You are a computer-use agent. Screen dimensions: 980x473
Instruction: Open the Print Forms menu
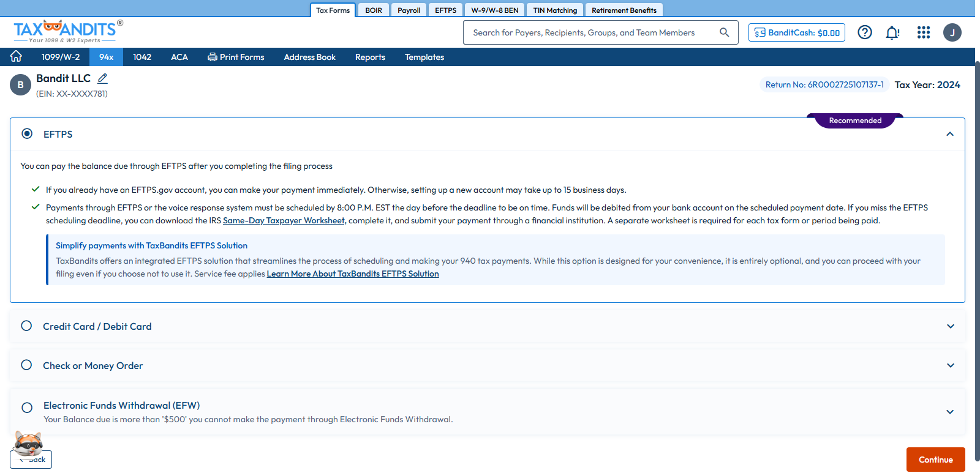[x=236, y=57]
